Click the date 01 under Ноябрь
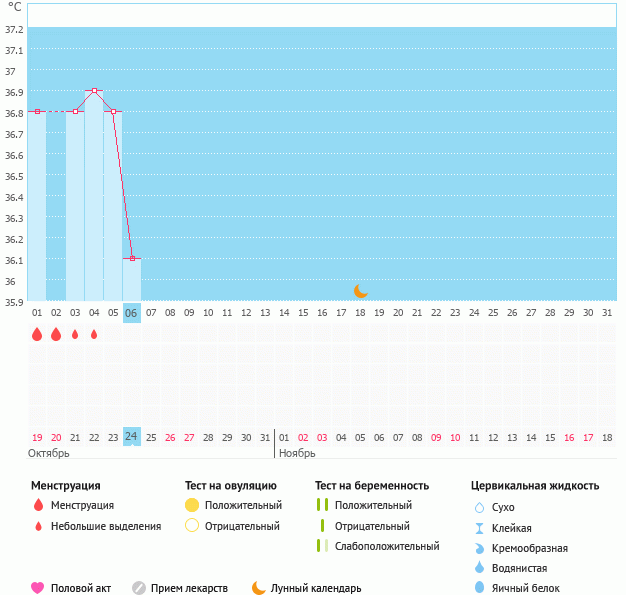The height and width of the screenshot is (595, 626). coord(284,437)
